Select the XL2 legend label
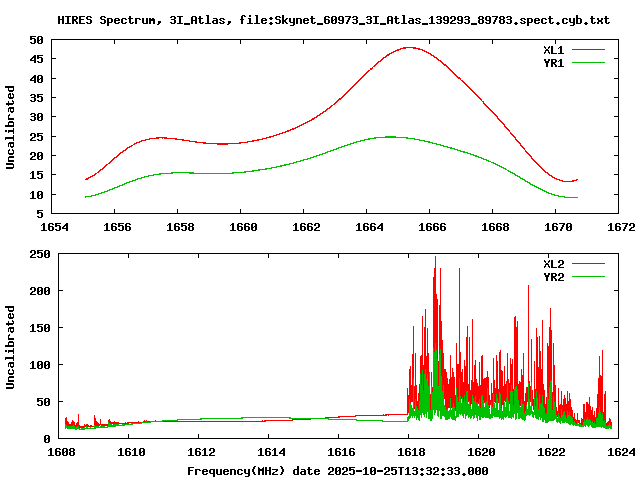640x480 pixels. 554,264
